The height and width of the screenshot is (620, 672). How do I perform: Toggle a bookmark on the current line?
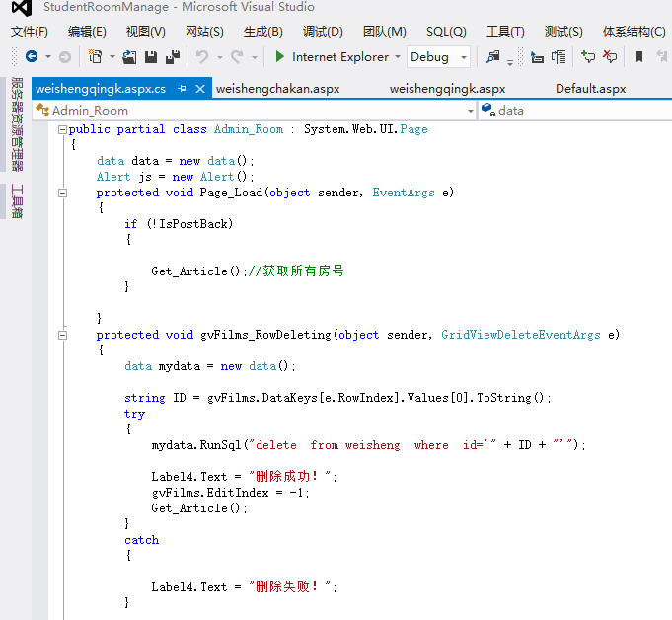pyautogui.click(x=639, y=56)
